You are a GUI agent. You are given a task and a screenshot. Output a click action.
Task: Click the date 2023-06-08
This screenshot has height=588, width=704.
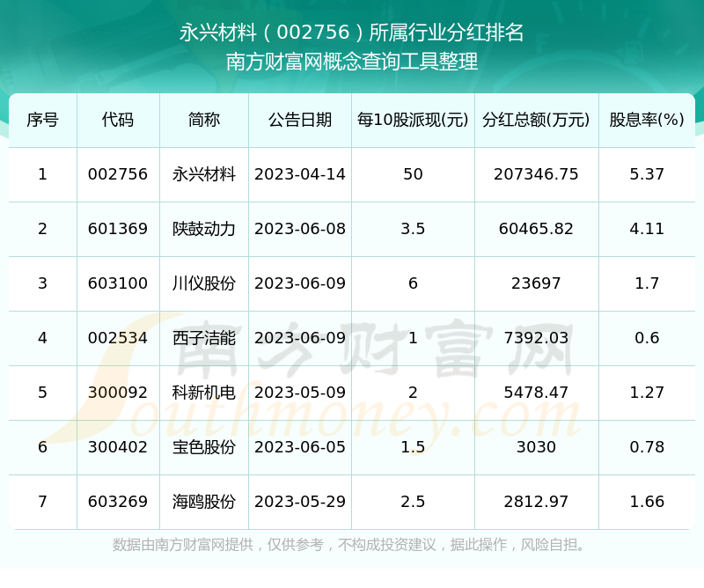(x=300, y=229)
